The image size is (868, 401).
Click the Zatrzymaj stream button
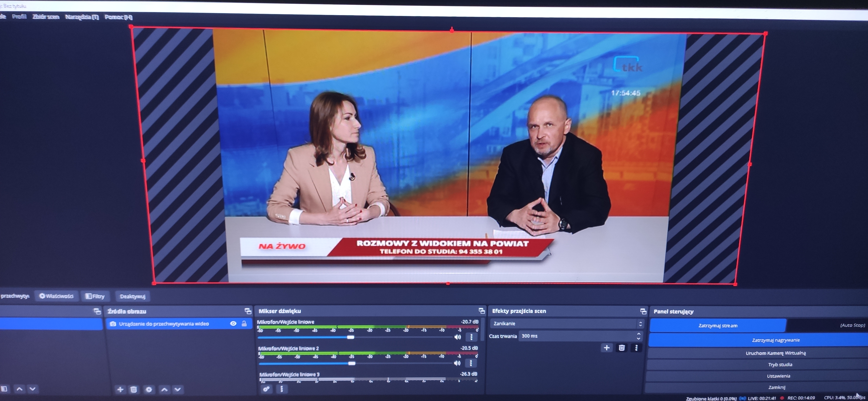pos(718,325)
